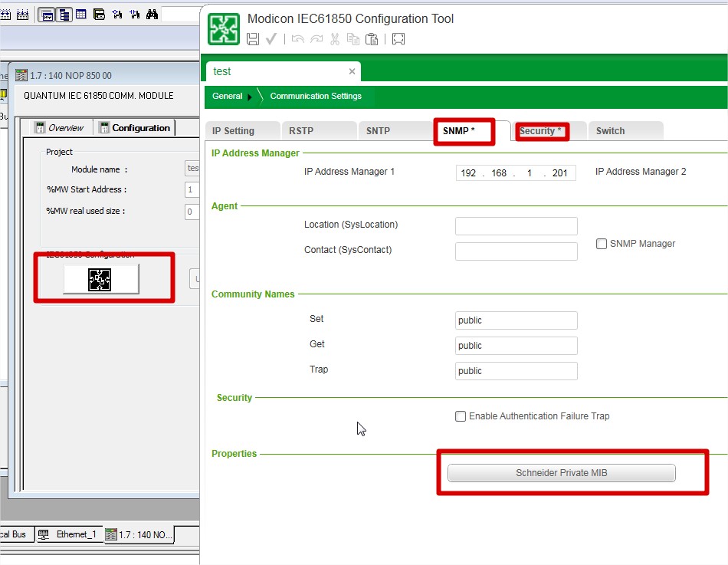
Task: Click the top toolbar search box
Action: (181, 15)
